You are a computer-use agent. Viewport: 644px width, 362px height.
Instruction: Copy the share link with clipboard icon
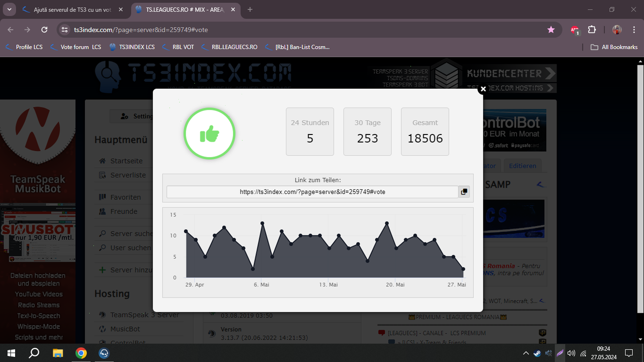464,192
